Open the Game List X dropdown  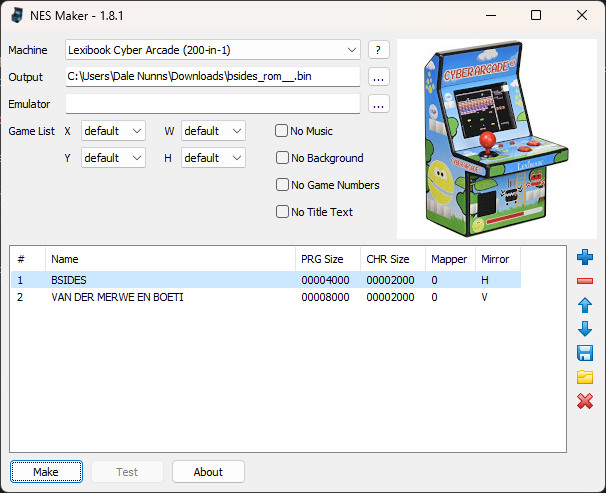[x=113, y=131]
